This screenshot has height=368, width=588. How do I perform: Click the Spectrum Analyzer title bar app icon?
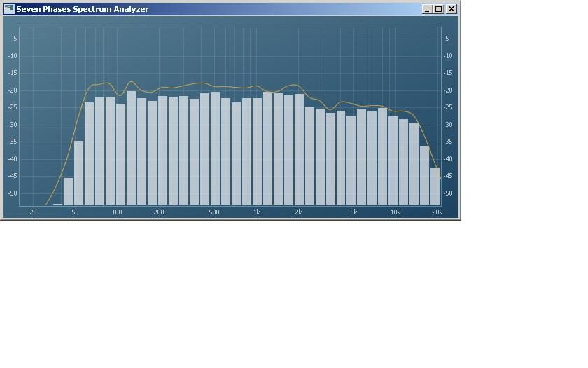pos(9,9)
